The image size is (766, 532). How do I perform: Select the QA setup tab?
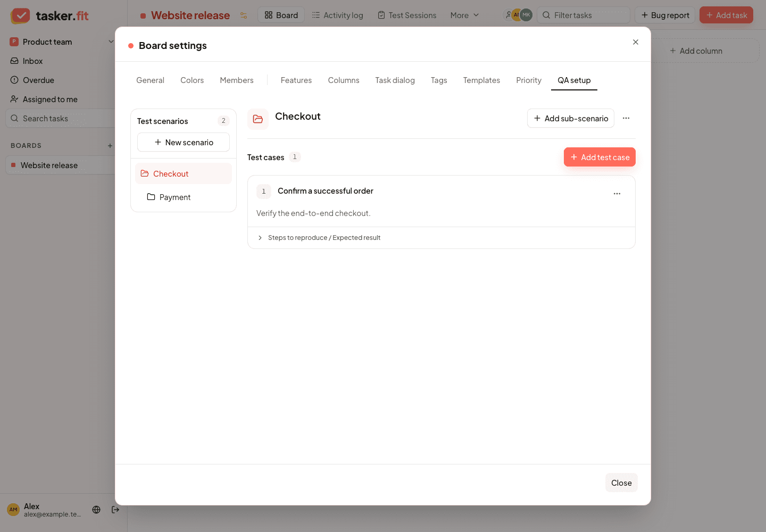tap(574, 80)
